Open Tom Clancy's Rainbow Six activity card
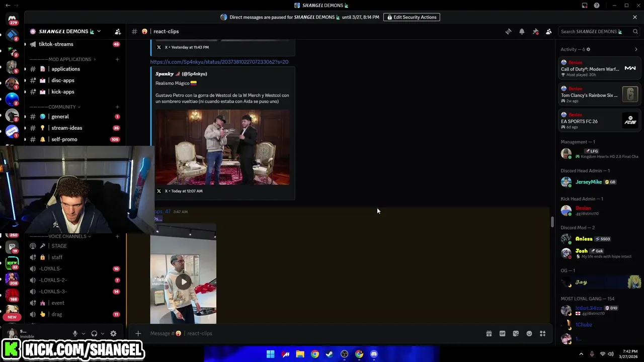This screenshot has height=362, width=644. 599,95
